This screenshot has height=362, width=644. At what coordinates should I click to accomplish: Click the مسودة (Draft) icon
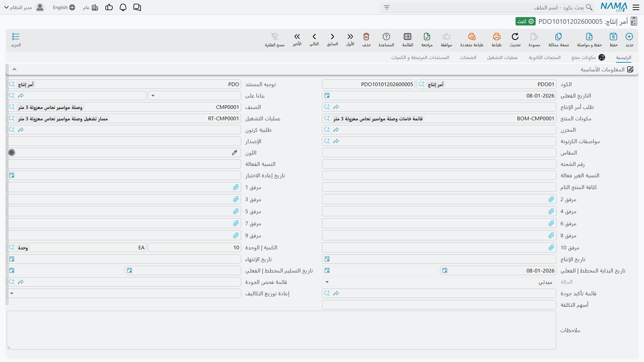534,37
